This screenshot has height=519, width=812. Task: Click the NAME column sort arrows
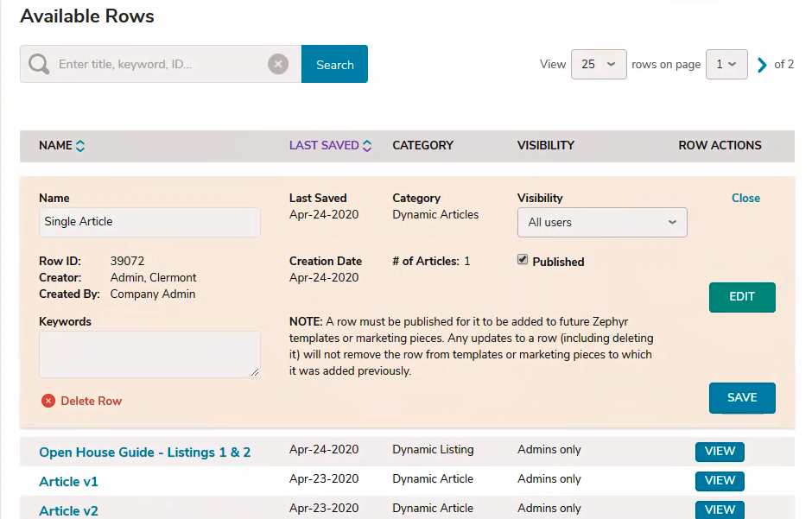click(80, 146)
